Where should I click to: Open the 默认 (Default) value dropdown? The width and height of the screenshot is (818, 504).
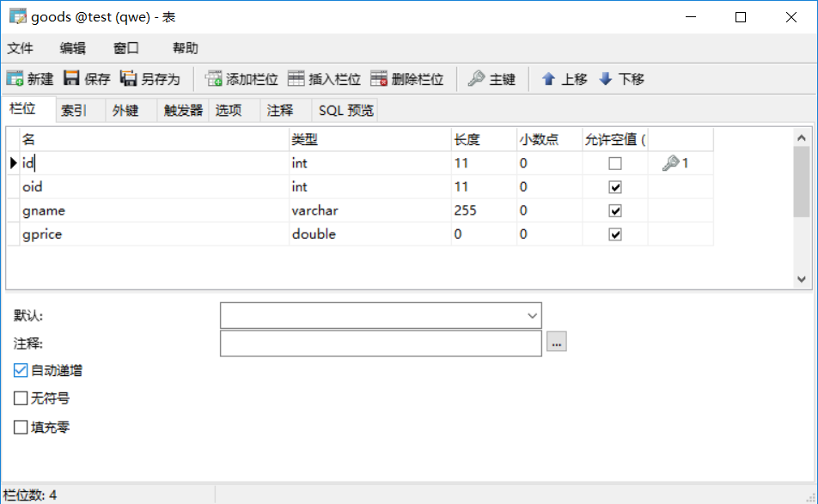tap(533, 315)
